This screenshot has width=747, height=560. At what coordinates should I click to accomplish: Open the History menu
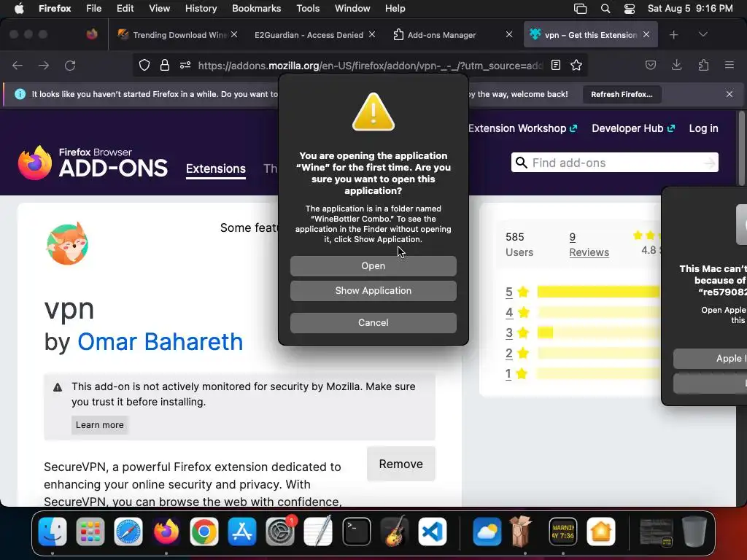coord(201,9)
